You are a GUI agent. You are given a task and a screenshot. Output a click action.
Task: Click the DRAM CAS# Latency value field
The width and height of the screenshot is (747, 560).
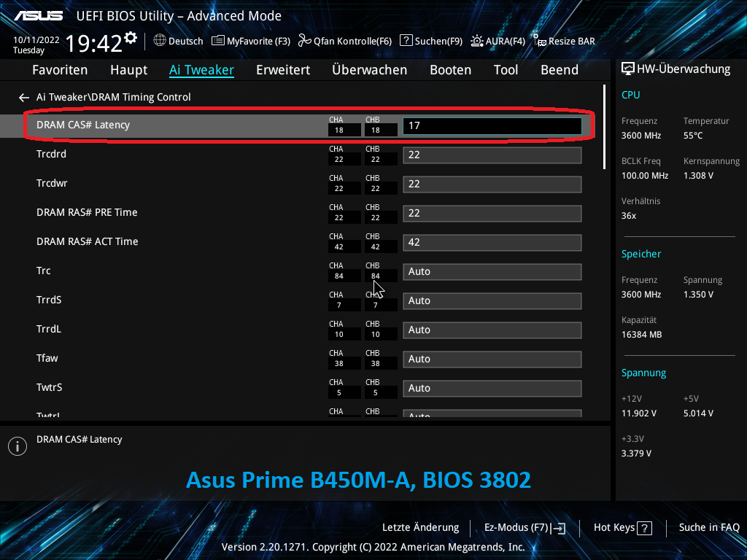click(x=492, y=125)
